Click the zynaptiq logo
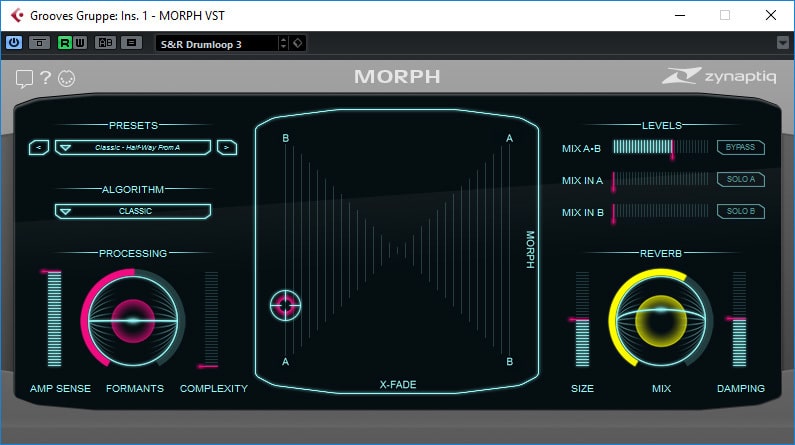This screenshot has width=795, height=445. coord(719,76)
